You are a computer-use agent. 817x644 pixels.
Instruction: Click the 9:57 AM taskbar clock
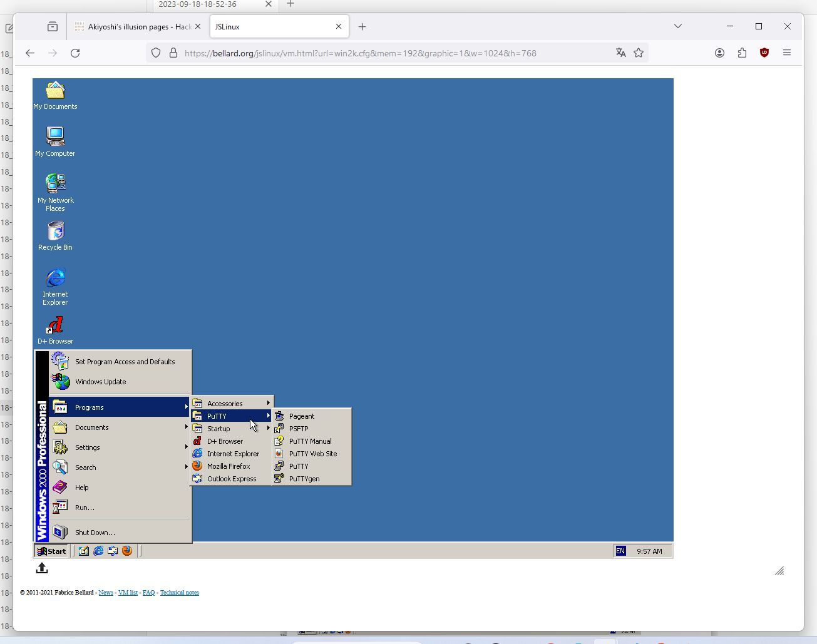pyautogui.click(x=649, y=551)
